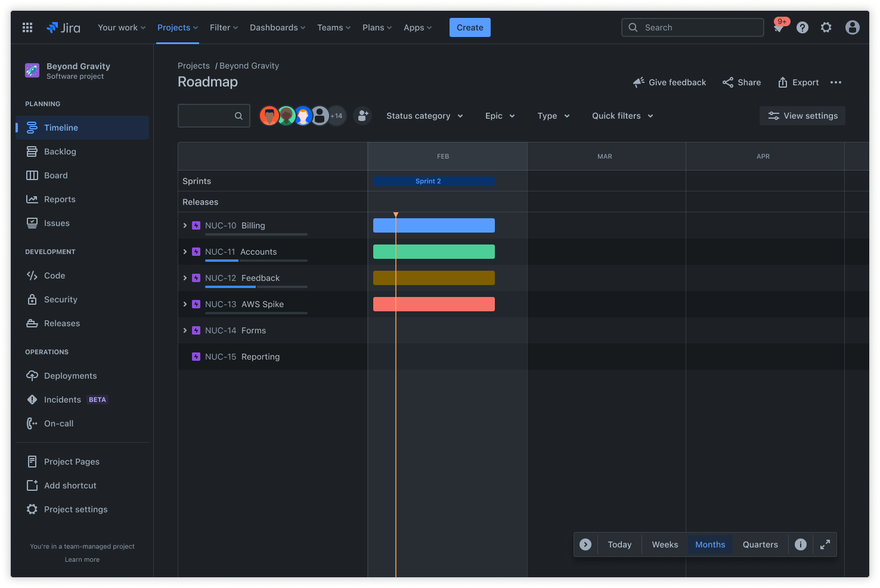Open the app switcher grid icon
The height and width of the screenshot is (588, 880).
point(27,27)
